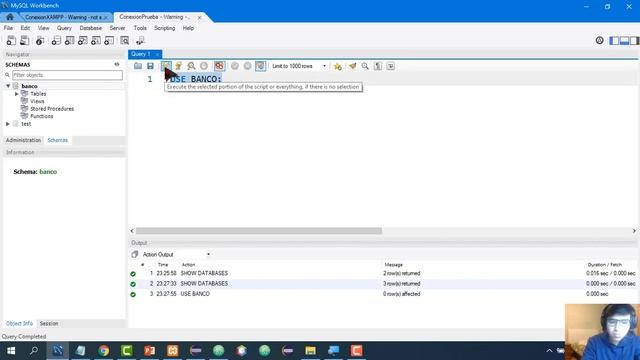This screenshot has width=640, height=360.
Task: Open Chrome from the taskbar
Action: (x=104, y=351)
